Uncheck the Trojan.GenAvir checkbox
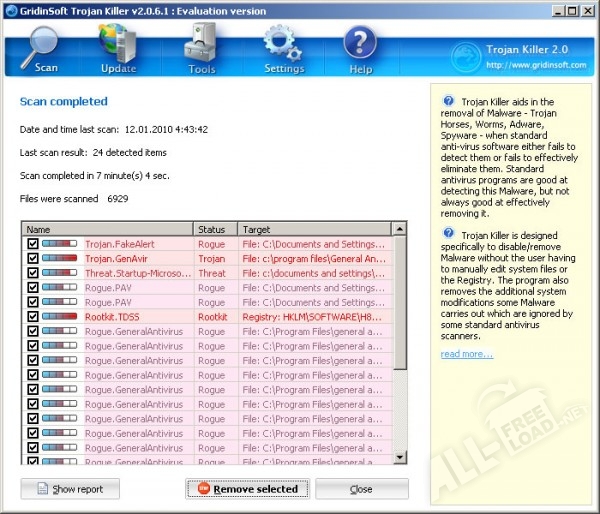The height and width of the screenshot is (514, 600). coord(33,258)
